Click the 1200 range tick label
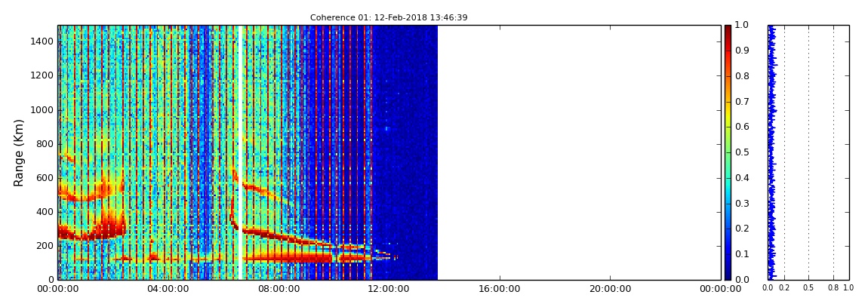Viewport: 868px width, 307px height. click(x=42, y=75)
